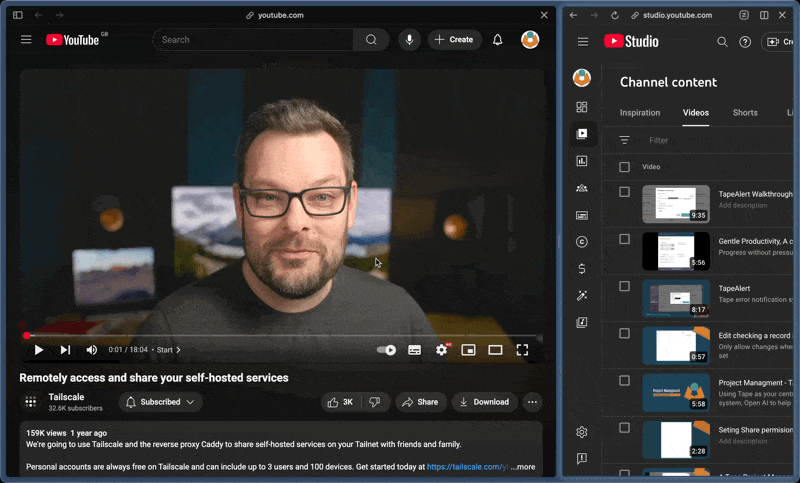Mute the video volume
The width and height of the screenshot is (800, 483).
tap(92, 350)
